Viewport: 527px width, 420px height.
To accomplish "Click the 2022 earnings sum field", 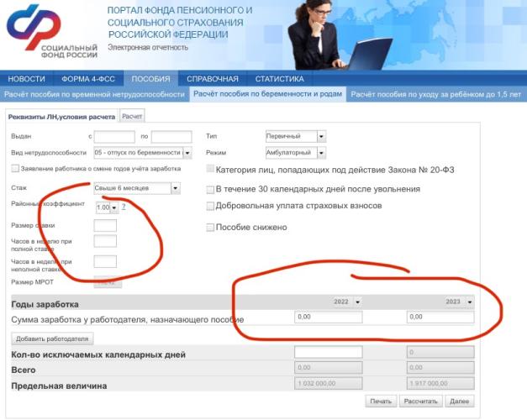I will pos(329,317).
